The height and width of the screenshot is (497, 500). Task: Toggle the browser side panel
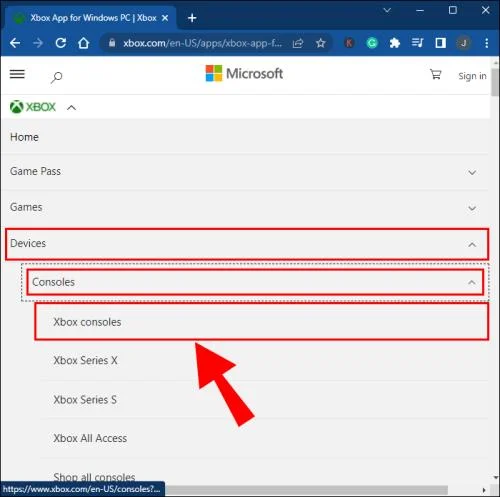(441, 43)
